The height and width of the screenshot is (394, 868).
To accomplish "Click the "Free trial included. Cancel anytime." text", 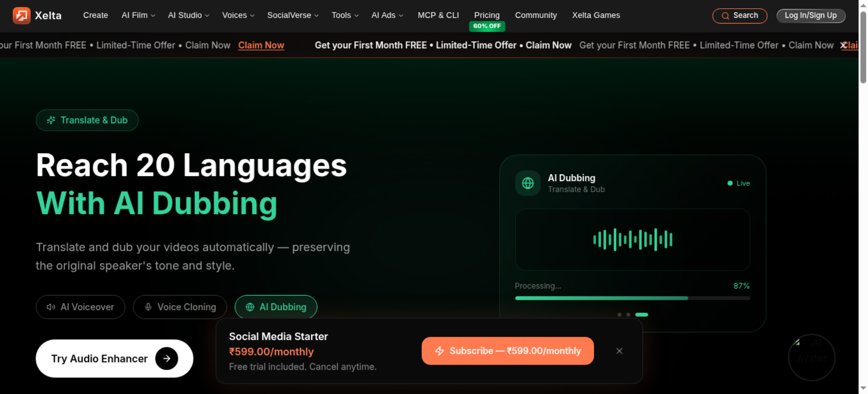I will click(x=303, y=367).
